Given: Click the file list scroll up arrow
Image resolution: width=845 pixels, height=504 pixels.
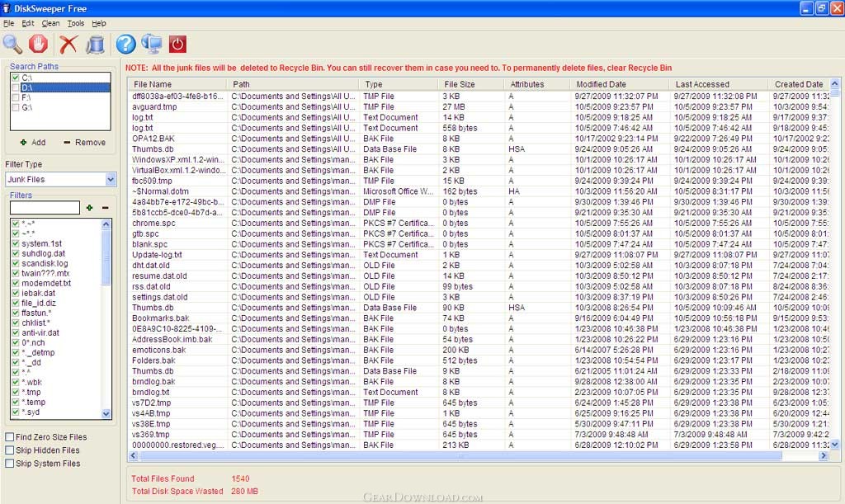Looking at the screenshot, I should click(835, 83).
